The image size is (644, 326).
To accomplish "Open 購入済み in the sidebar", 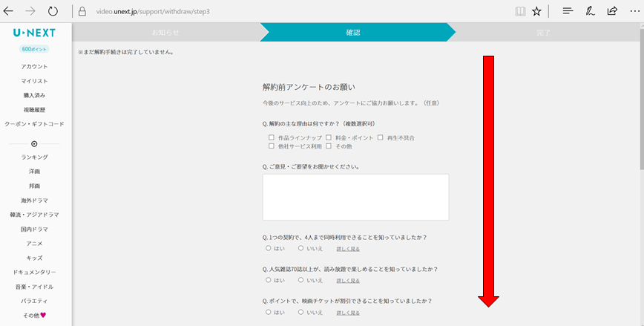I will [x=34, y=95].
